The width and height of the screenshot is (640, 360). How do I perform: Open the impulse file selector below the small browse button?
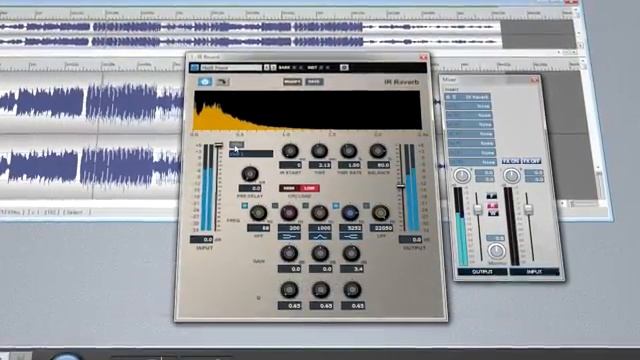[251, 154]
